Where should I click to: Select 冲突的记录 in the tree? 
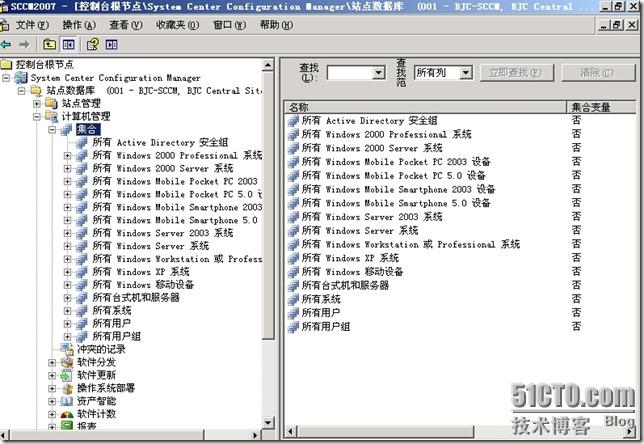click(101, 349)
